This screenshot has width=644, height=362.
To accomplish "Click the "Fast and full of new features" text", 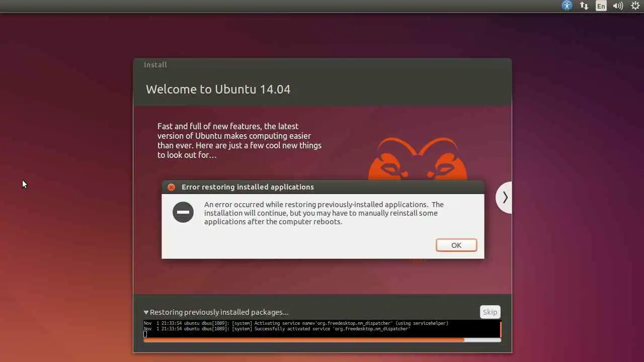I will point(239,141).
